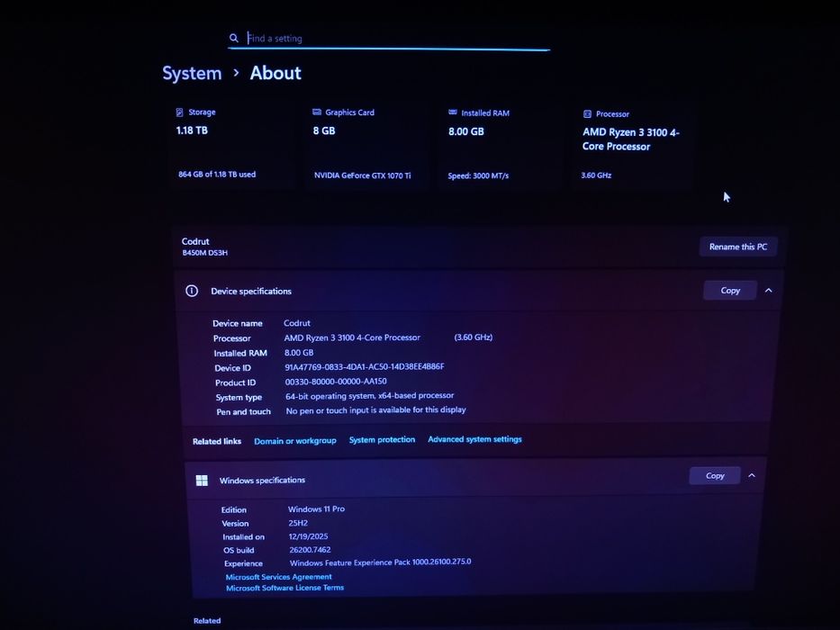Select the 64-bit operating system text

coord(370,396)
